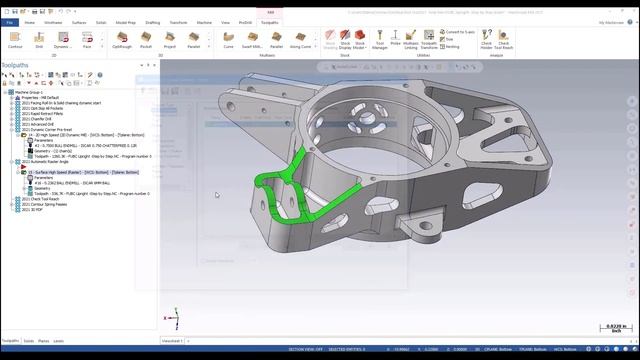
Task: Collapse the Machine Group-1 node
Action: point(5,93)
